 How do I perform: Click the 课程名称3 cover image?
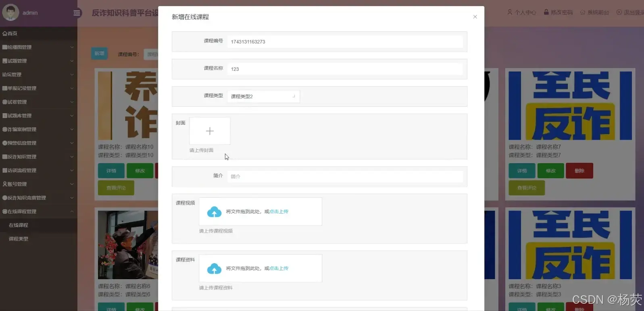(x=570, y=245)
